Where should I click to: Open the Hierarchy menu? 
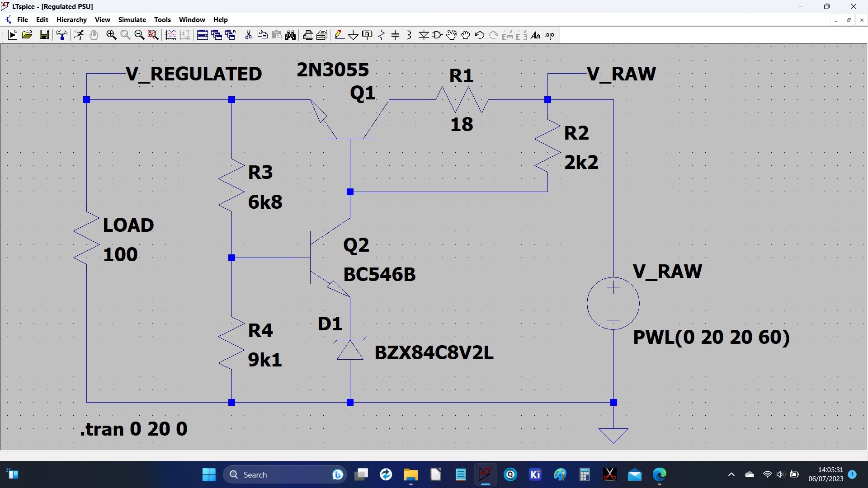71,20
